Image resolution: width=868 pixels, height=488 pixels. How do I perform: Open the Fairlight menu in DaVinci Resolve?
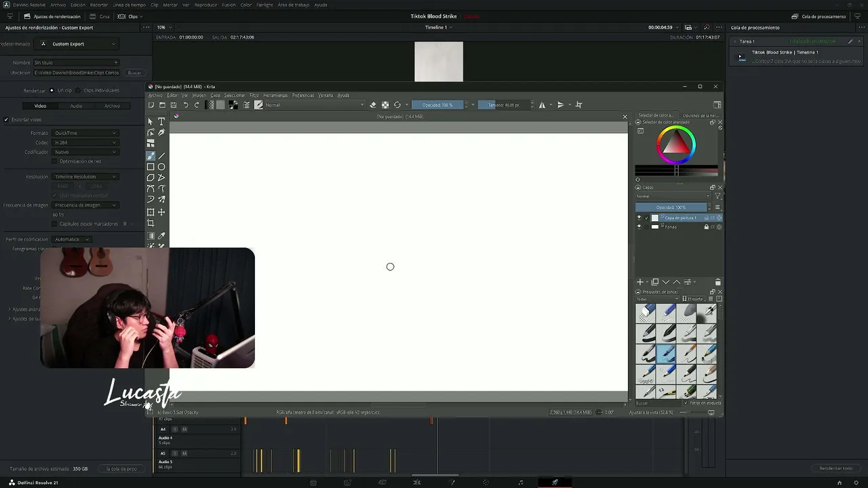click(264, 5)
